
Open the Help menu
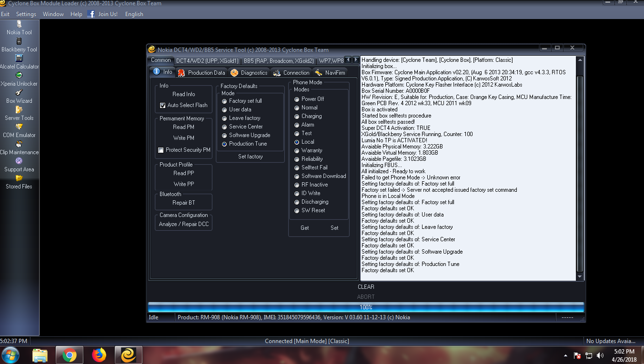click(x=76, y=14)
